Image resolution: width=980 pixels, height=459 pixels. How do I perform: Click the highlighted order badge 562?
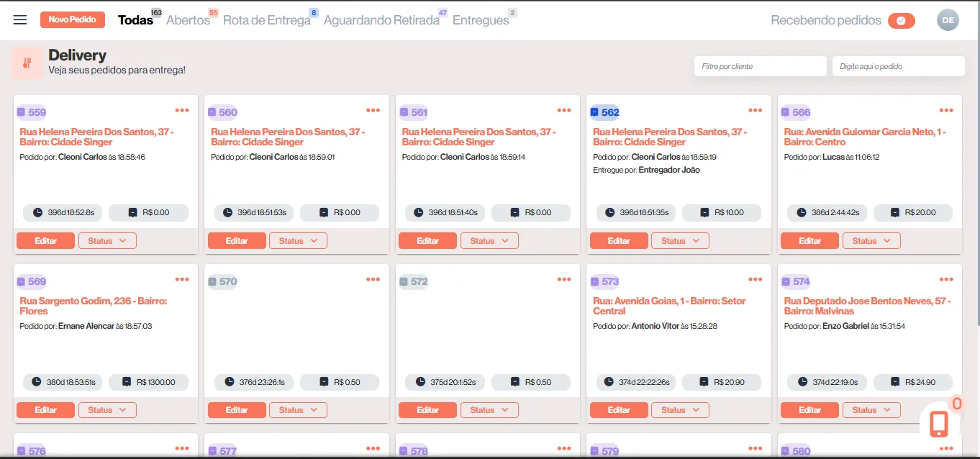point(605,112)
